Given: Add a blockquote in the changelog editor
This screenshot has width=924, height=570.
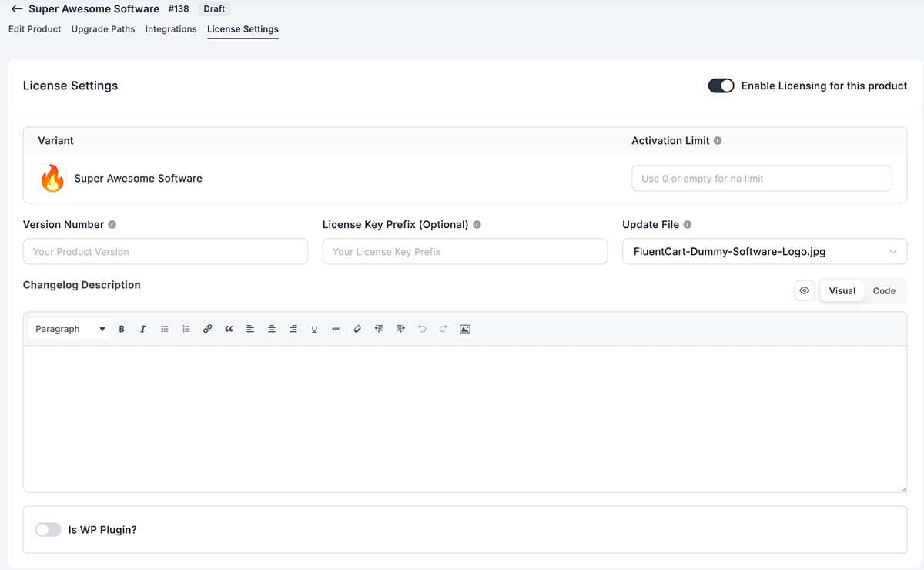Looking at the screenshot, I should pos(229,328).
